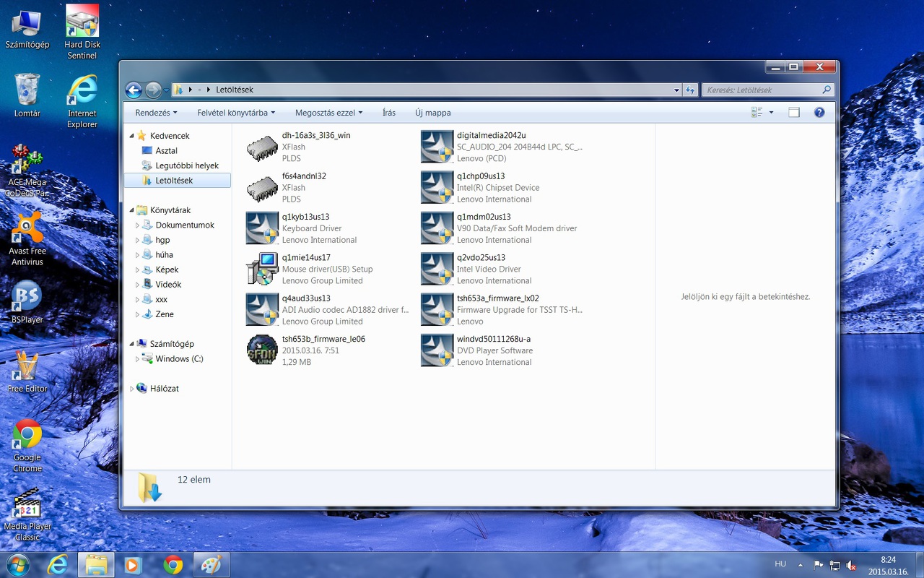Toggle the preview pane button
The image size is (924, 578).
tap(794, 113)
